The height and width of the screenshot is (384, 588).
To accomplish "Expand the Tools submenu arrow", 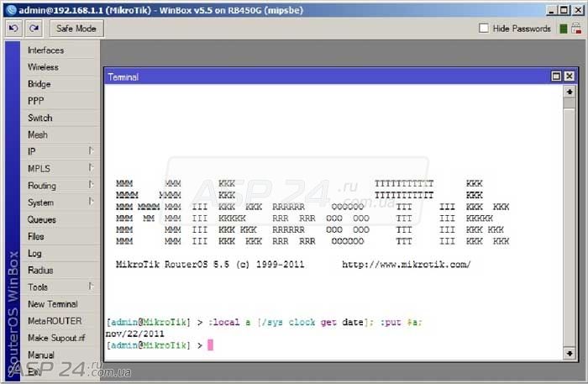I will pos(91,287).
